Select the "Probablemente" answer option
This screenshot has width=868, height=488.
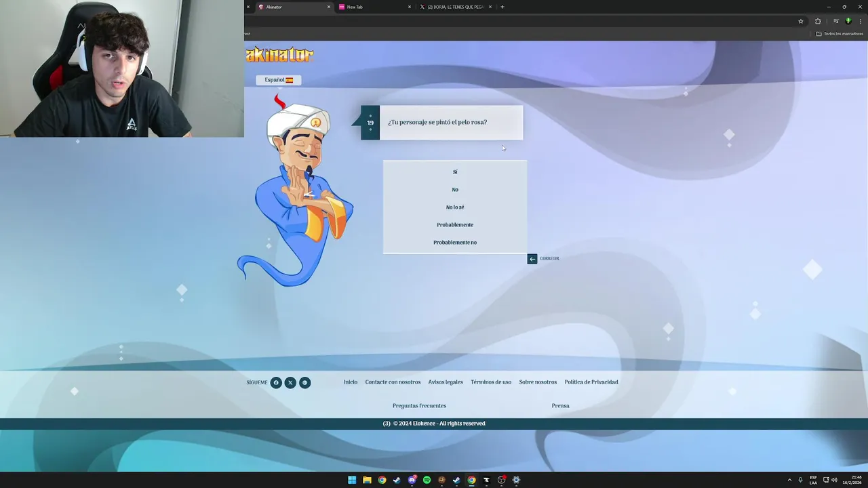(x=455, y=225)
